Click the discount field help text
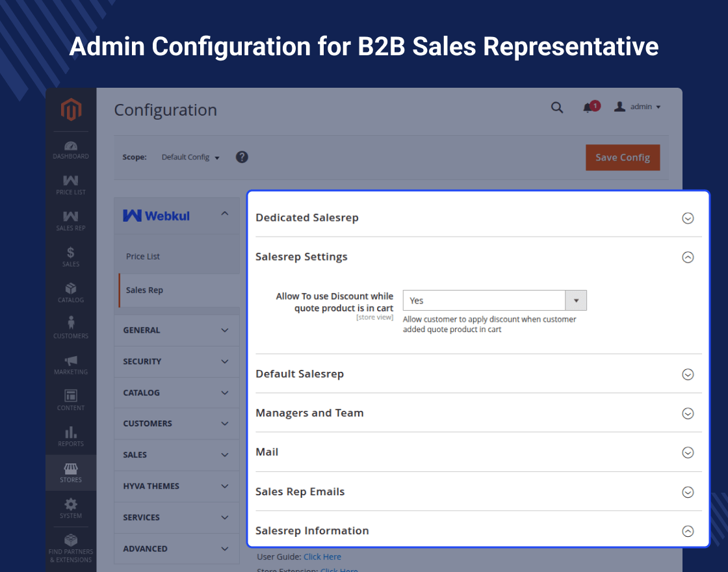Screen dimensions: 728x572 click(489, 324)
